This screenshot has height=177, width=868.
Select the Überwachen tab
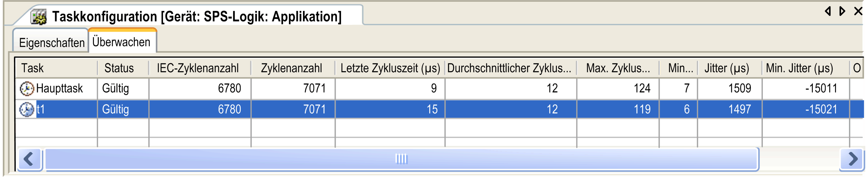(x=122, y=42)
